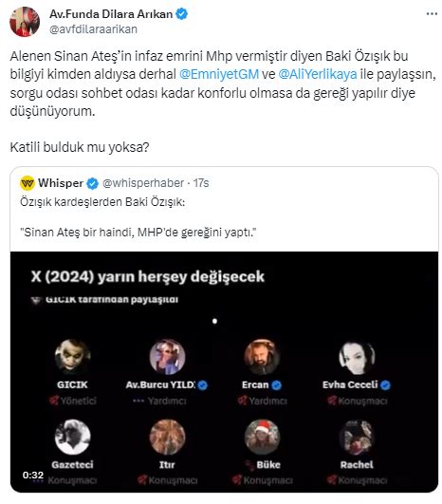Open the @avfdilaraarikan handle

click(x=93, y=29)
